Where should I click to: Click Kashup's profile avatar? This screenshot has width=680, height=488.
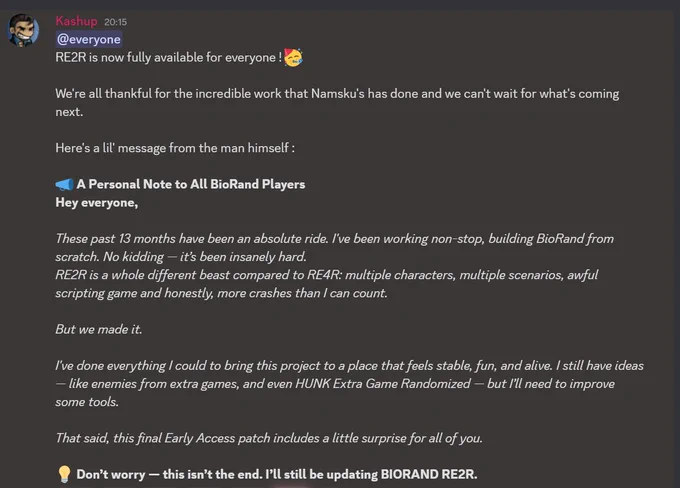(23, 30)
